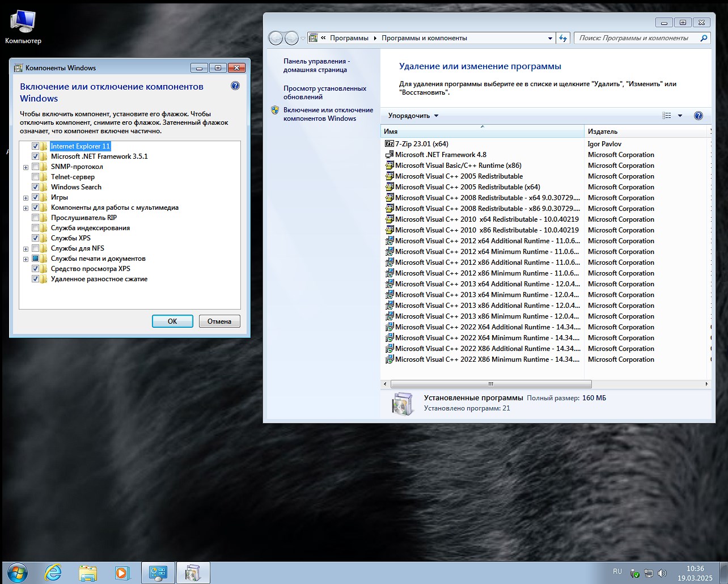This screenshot has height=584, width=728.
Task: Open Панель управления - домашняя страница link
Action: pos(317,65)
